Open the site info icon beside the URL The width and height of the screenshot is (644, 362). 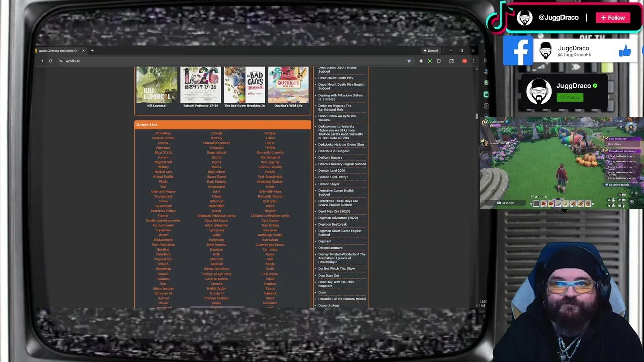point(61,61)
